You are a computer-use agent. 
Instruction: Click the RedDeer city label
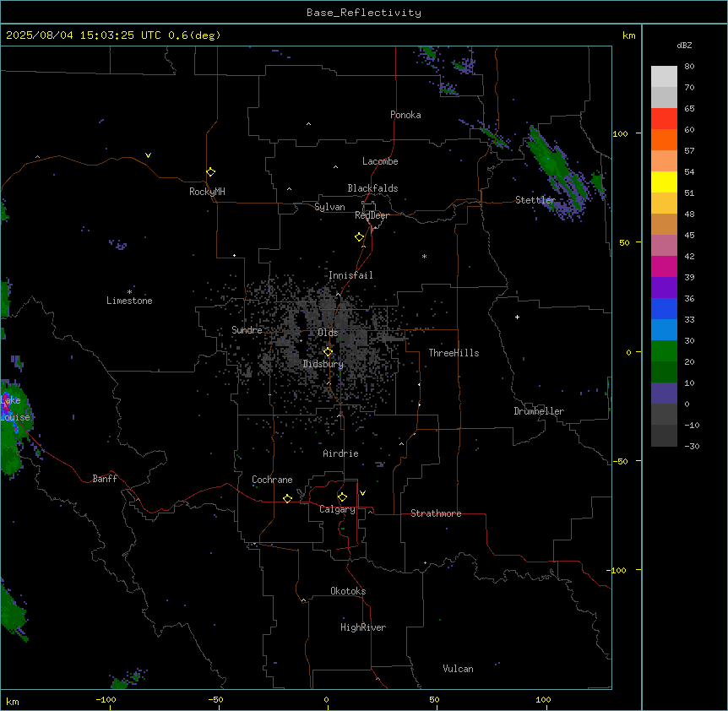point(372,215)
